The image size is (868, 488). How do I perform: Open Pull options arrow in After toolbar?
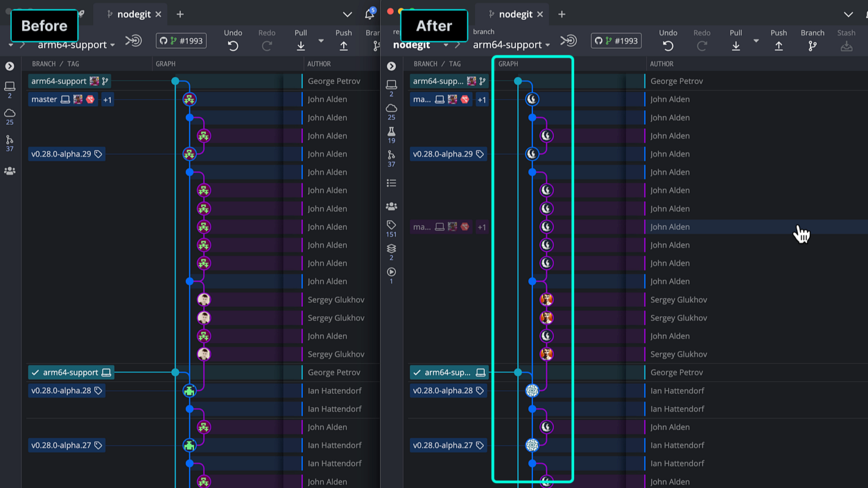click(x=756, y=41)
